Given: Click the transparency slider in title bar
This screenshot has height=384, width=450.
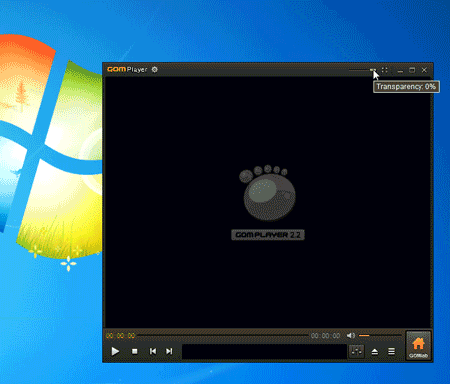Looking at the screenshot, I should click(x=362, y=70).
